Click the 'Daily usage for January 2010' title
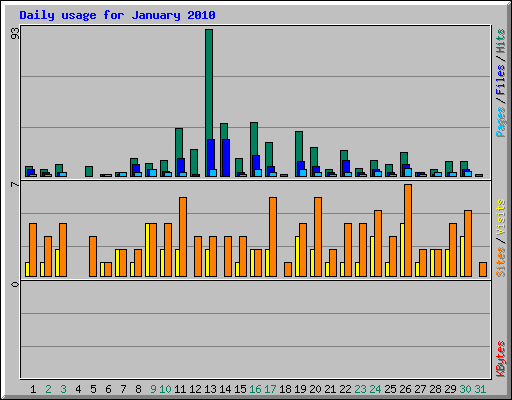Image resolution: width=512 pixels, height=400 pixels. point(117,15)
